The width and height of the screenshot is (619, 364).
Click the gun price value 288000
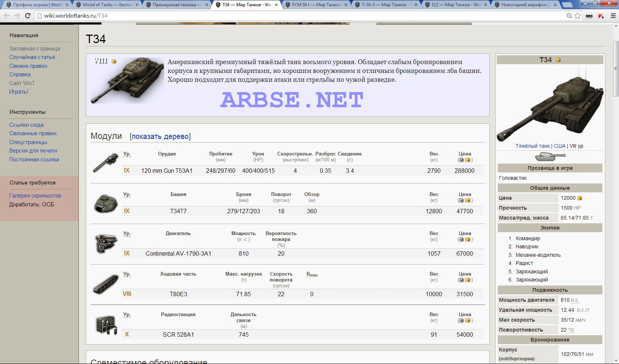[x=464, y=171]
